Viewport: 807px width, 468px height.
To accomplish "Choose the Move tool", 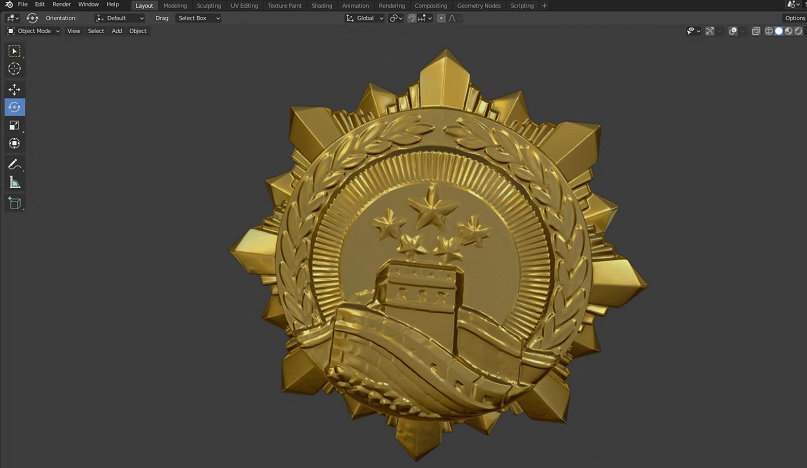I will pos(14,89).
